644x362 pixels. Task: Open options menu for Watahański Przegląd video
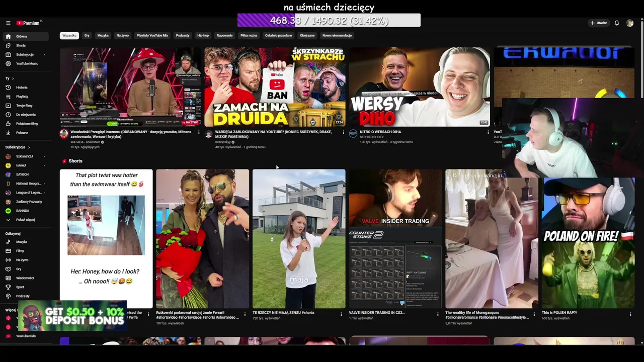(x=199, y=132)
